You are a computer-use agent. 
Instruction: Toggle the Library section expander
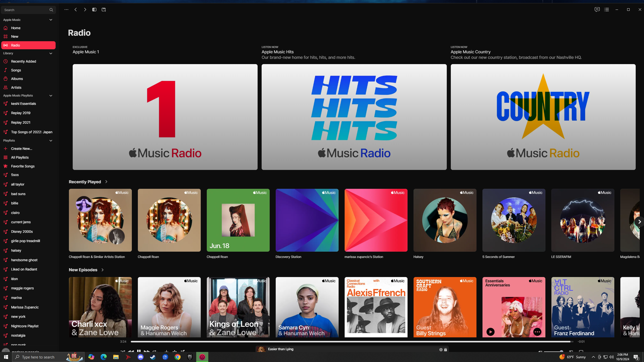tap(51, 53)
